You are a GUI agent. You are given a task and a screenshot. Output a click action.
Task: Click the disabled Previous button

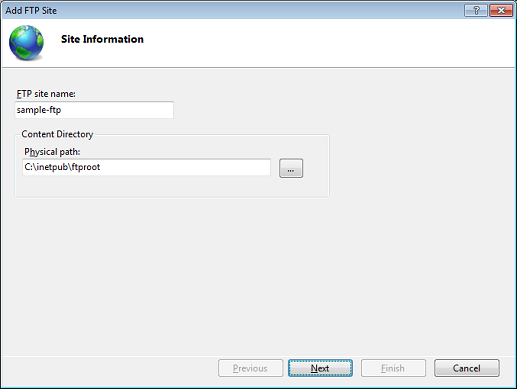[250, 368]
